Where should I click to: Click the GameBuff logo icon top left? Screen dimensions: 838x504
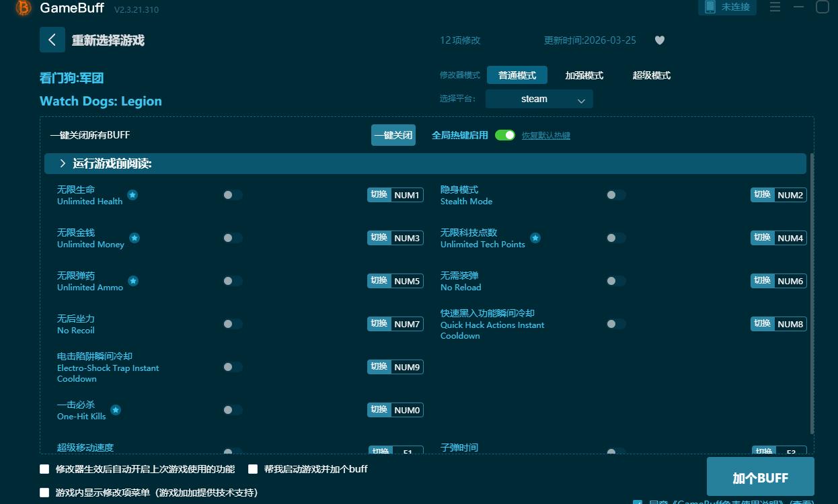(24, 9)
